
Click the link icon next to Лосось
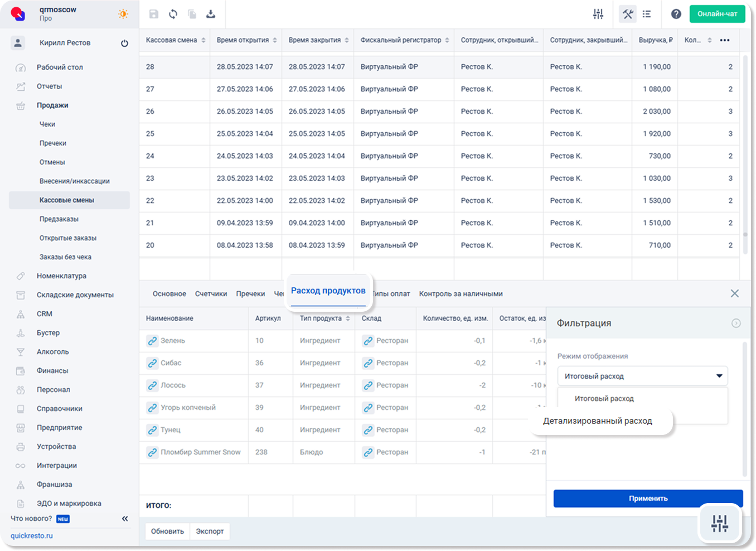click(152, 385)
